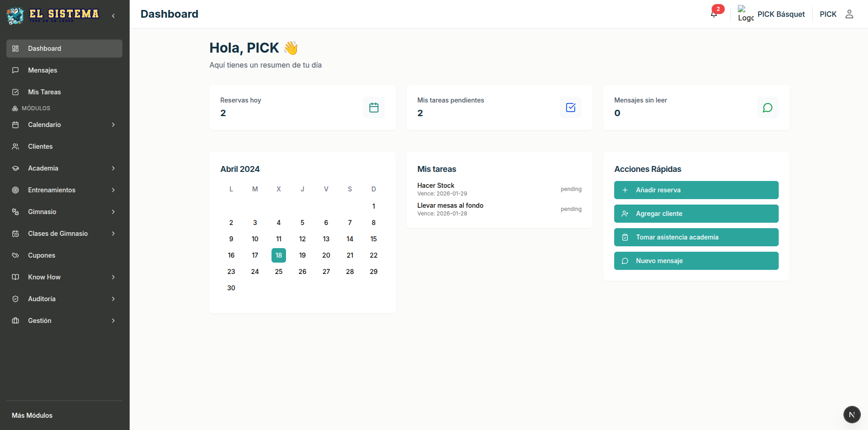Expand the Calendario menu
This screenshot has width=868, height=430.
(64, 125)
